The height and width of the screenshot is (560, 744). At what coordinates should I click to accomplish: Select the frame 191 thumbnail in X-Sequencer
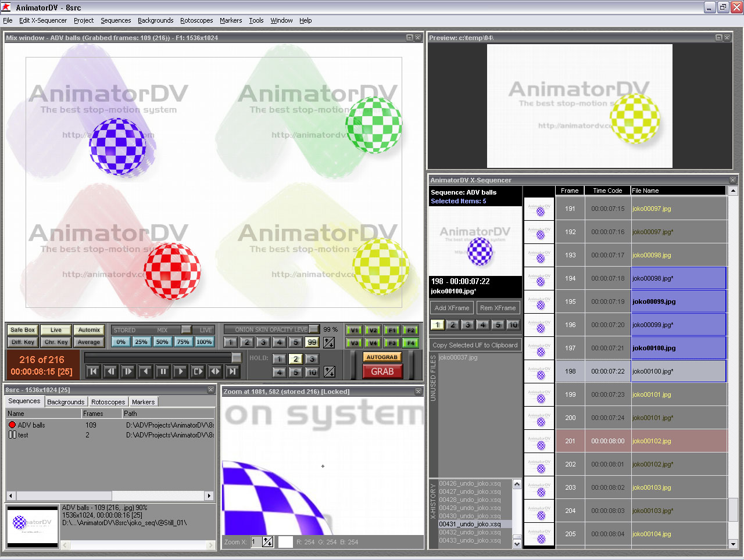[x=539, y=209]
